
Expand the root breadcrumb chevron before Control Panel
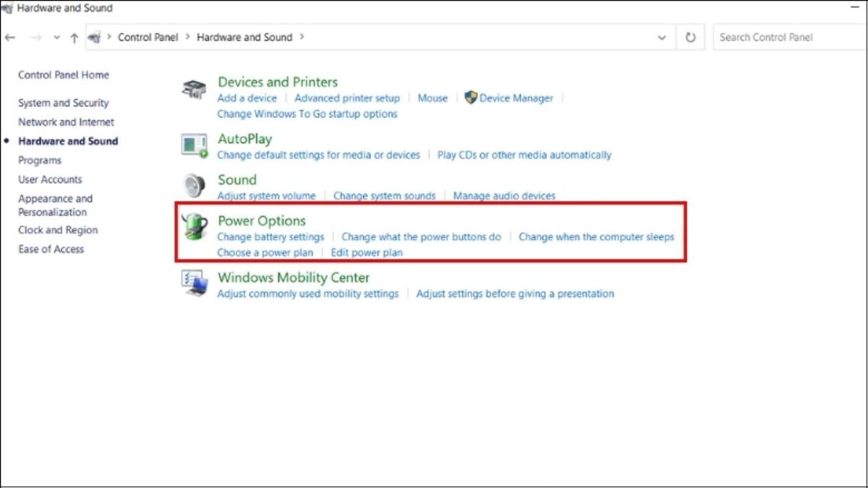tap(110, 37)
